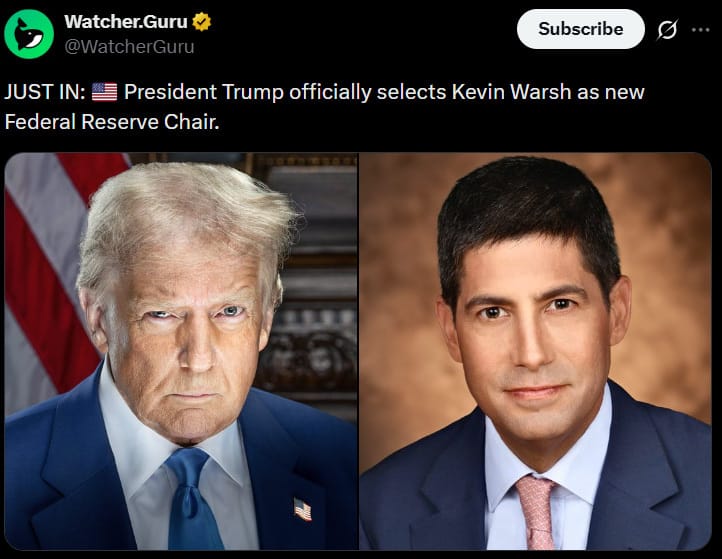Click the "President Trump" words in tweet
Screen dimensions: 722x559
coord(204,92)
